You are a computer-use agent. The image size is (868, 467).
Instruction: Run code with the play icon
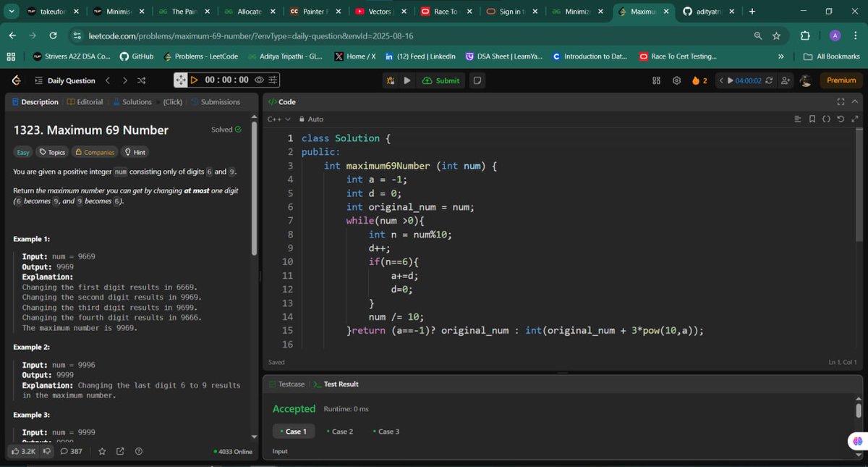click(407, 80)
